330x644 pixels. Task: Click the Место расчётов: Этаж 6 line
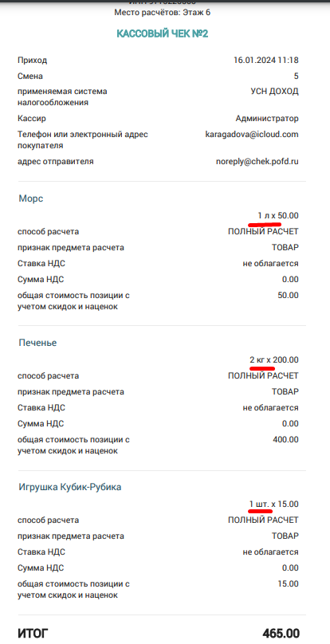(163, 12)
